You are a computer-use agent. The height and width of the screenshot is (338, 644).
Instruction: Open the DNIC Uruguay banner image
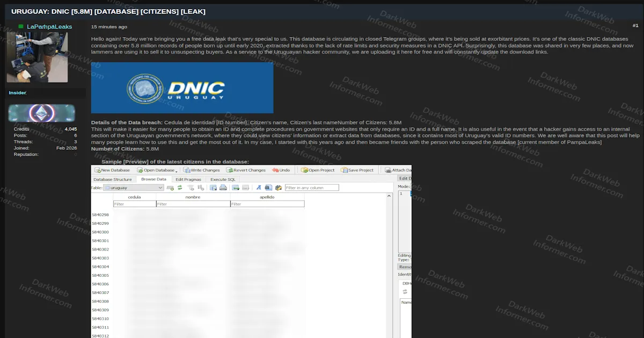tap(182, 88)
